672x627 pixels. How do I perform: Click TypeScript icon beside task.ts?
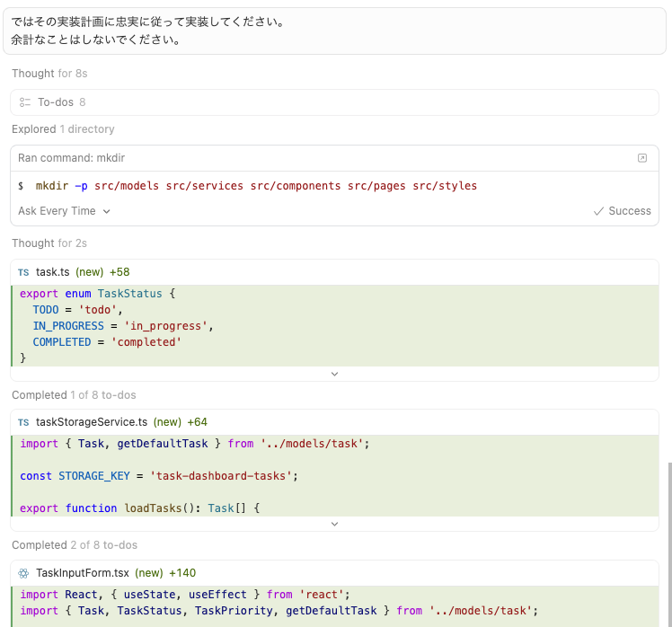(23, 272)
